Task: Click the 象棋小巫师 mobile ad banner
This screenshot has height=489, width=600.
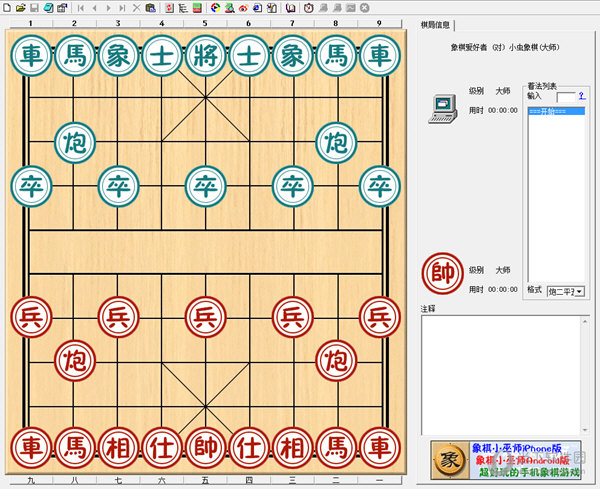Action: pos(506,460)
